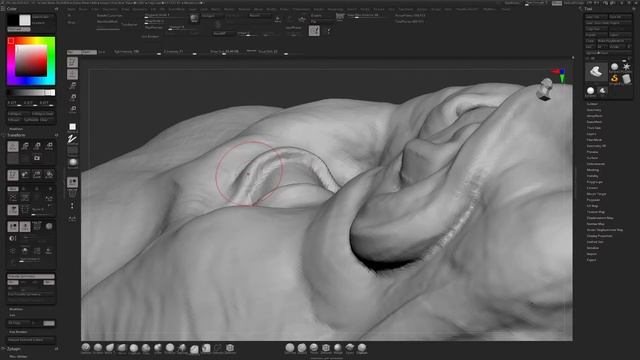Click the grayscale gradient bar under color picker
The image size is (640, 360).
click(31, 93)
